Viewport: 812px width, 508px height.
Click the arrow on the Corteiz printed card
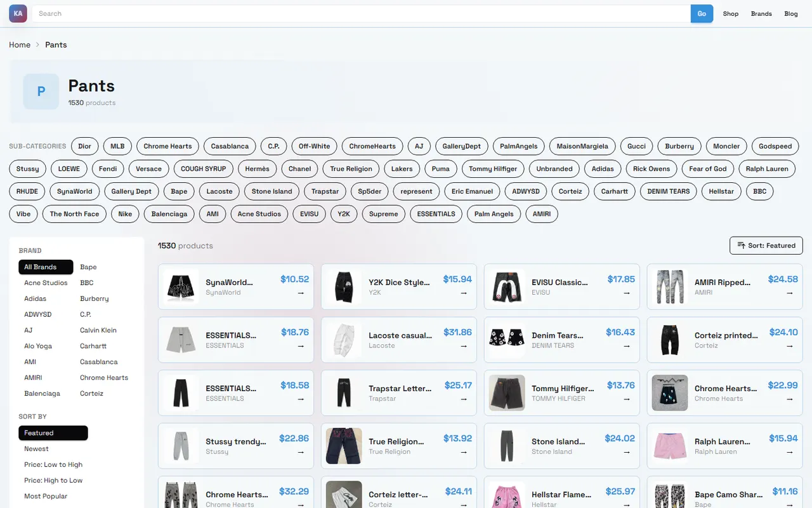click(790, 346)
